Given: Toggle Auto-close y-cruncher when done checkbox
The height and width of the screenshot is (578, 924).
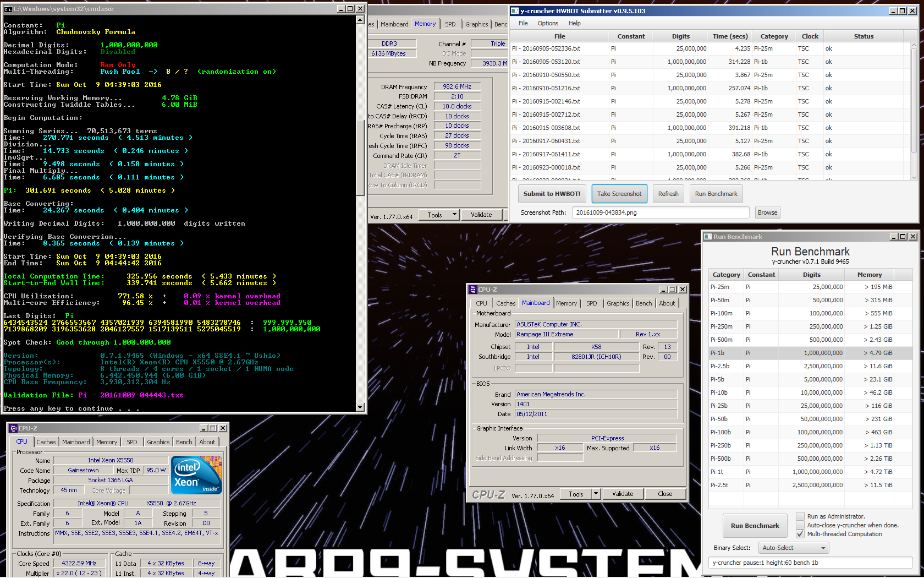Looking at the screenshot, I should [x=800, y=525].
